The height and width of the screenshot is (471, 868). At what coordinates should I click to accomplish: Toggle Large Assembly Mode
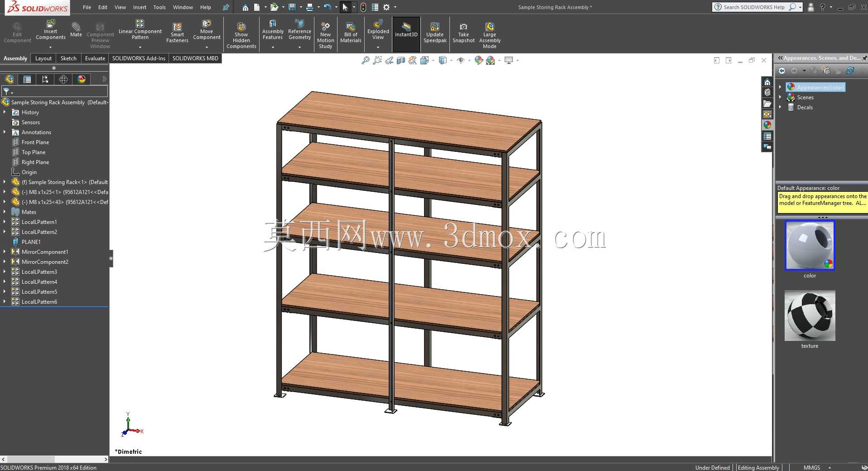(x=490, y=35)
